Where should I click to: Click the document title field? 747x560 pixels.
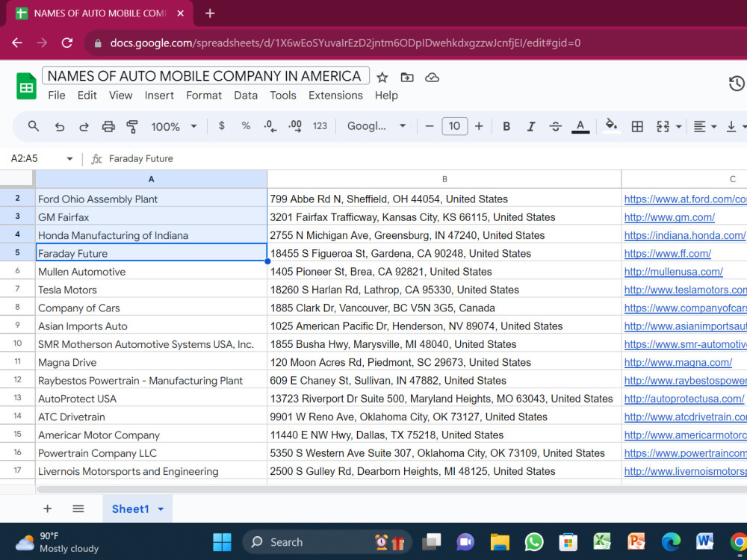click(x=205, y=75)
